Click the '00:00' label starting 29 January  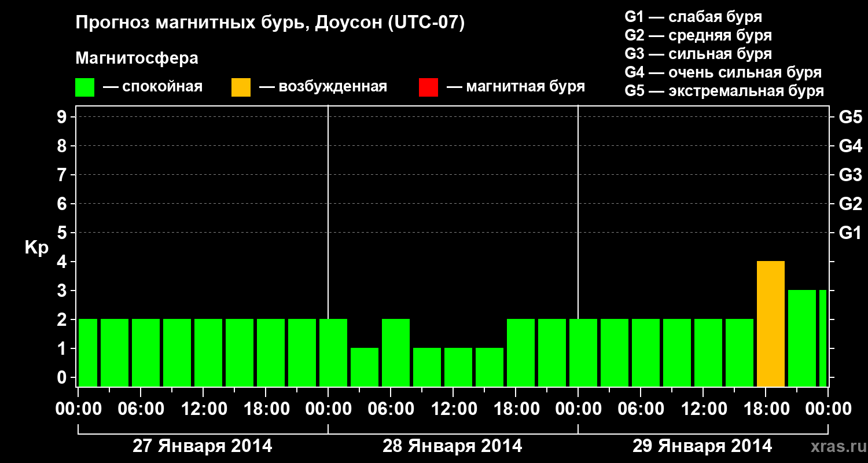[x=578, y=409]
